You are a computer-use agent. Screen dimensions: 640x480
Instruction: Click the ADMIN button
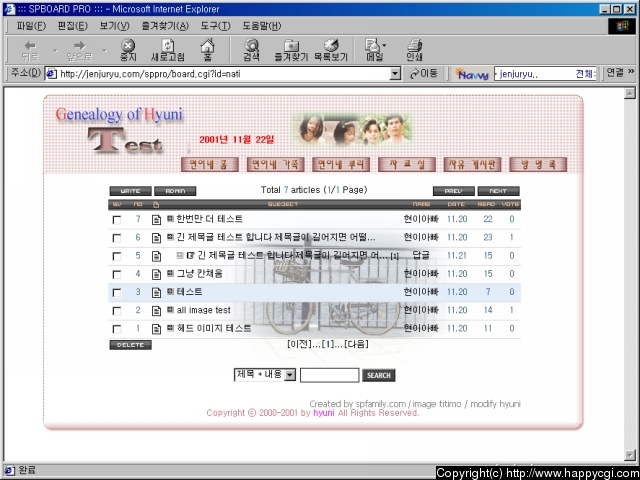click(x=175, y=191)
